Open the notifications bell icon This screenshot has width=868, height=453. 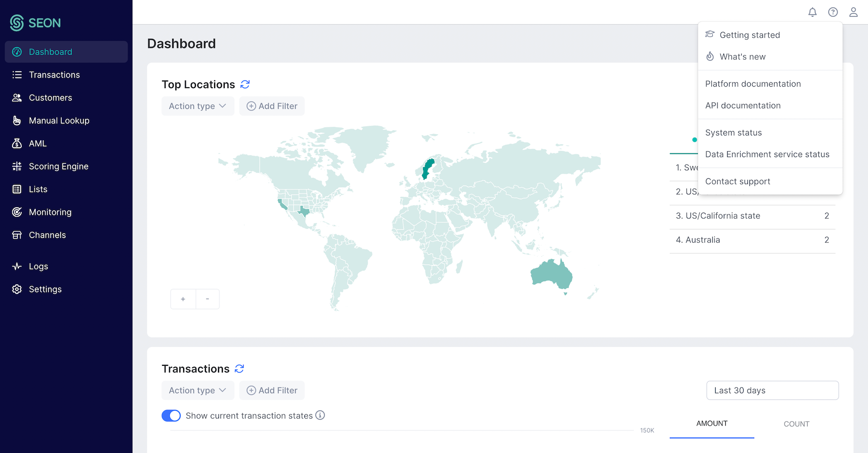[x=813, y=12]
